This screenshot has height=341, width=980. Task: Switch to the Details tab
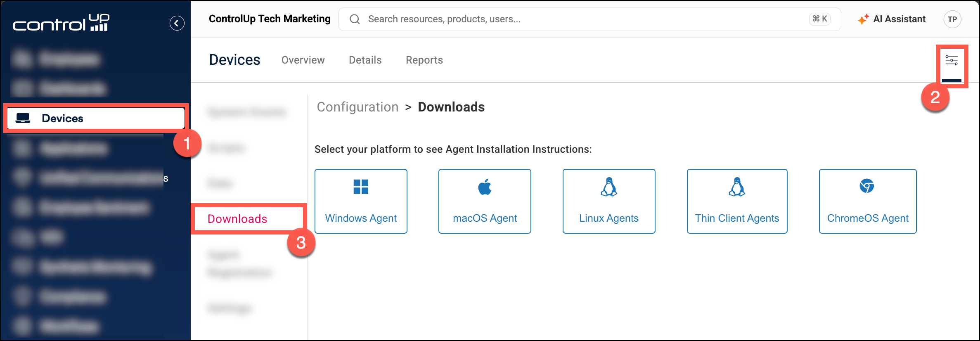(365, 60)
